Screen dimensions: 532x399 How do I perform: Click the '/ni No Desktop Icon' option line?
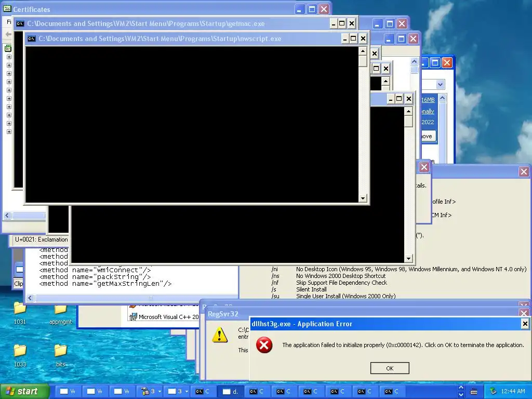(x=398, y=269)
